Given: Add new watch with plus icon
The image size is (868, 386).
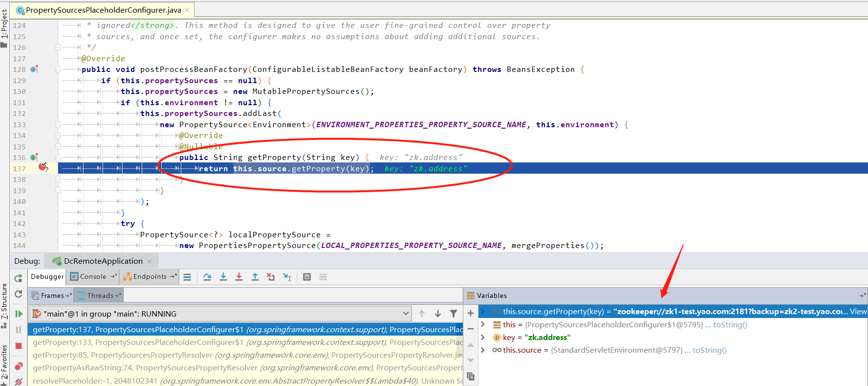Looking at the screenshot, I should click(x=471, y=313).
